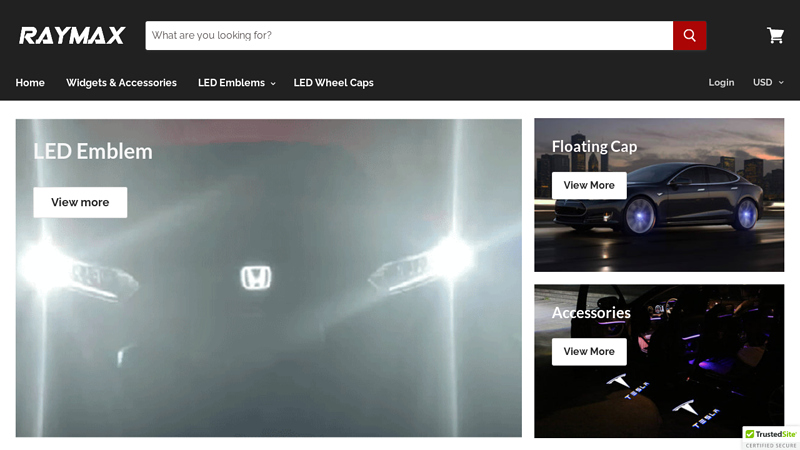Click the 'Floating Cap' heading text
Image resolution: width=800 pixels, height=450 pixels.
click(594, 147)
